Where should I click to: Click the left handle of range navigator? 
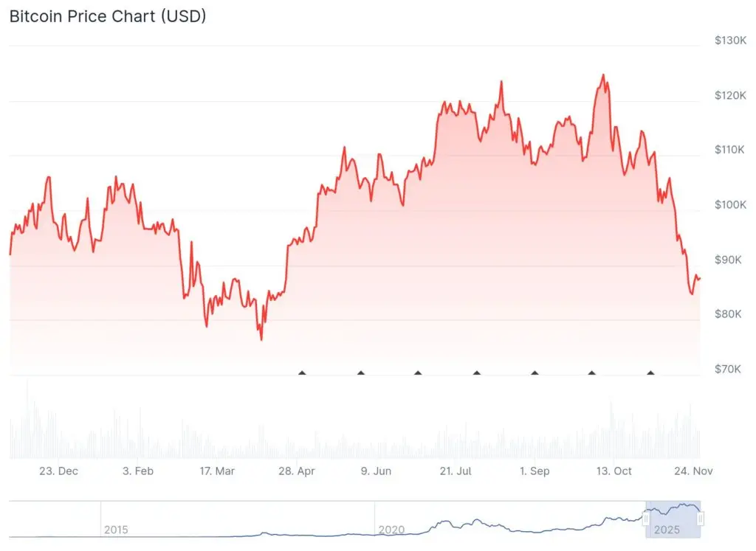[646, 519]
